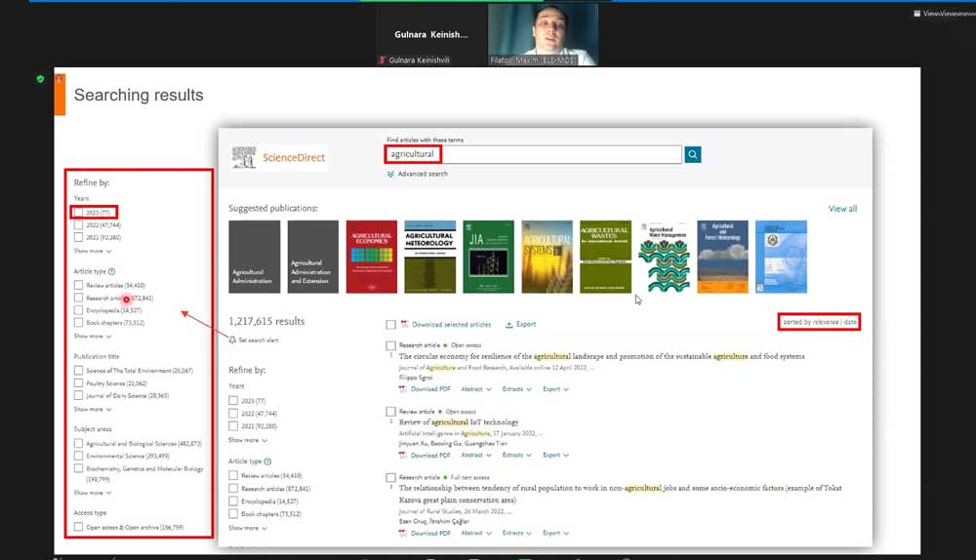Check the select-all checkbox beside Download selected articles
Viewport: 976px width, 560px height.
point(390,325)
